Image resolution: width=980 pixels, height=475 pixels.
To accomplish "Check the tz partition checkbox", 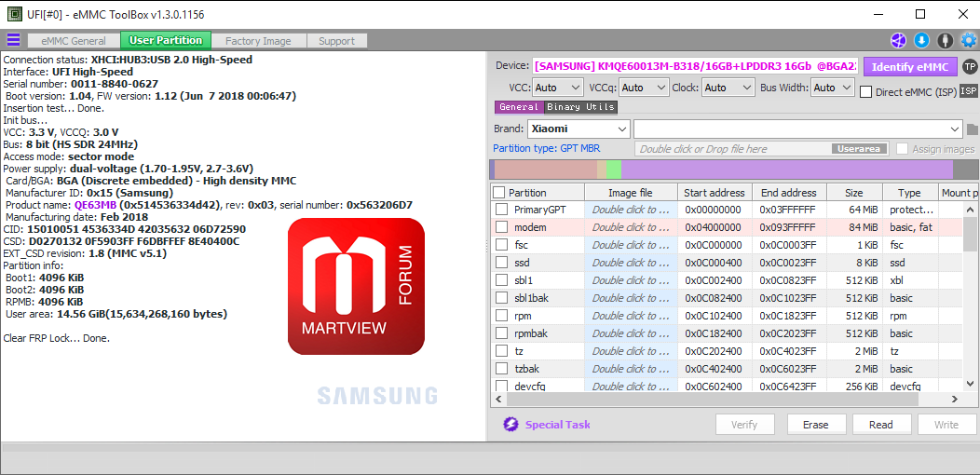I will (502, 350).
